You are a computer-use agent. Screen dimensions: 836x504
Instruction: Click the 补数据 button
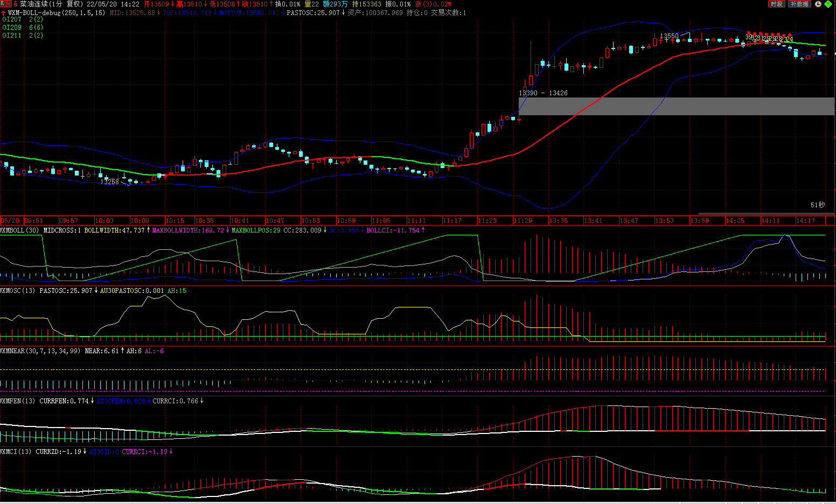(799, 4)
